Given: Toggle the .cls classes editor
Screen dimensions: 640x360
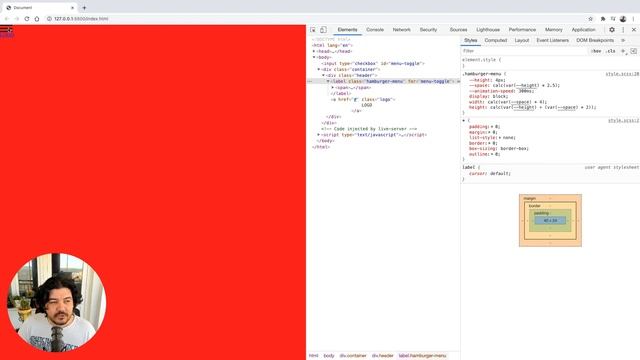Looking at the screenshot, I should click(611, 51).
